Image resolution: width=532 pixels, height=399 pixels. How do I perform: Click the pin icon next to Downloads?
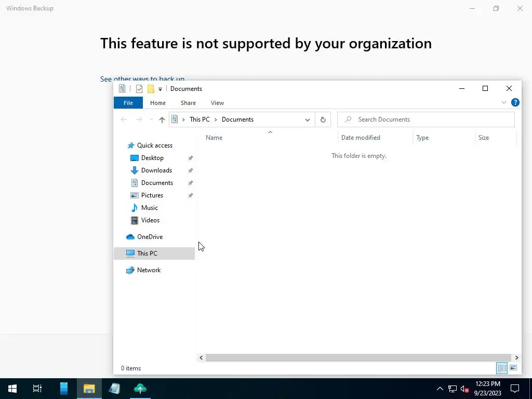(x=190, y=170)
